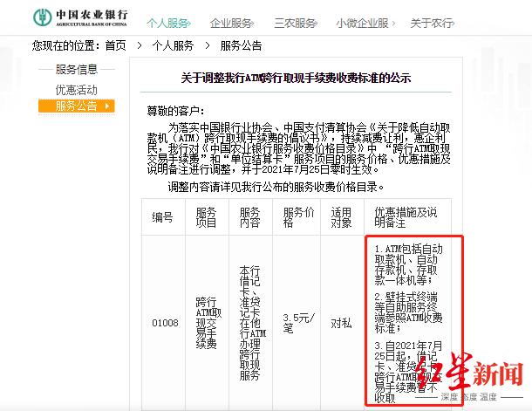Click the 适用对象 table header
The image size is (532, 411).
341,217
